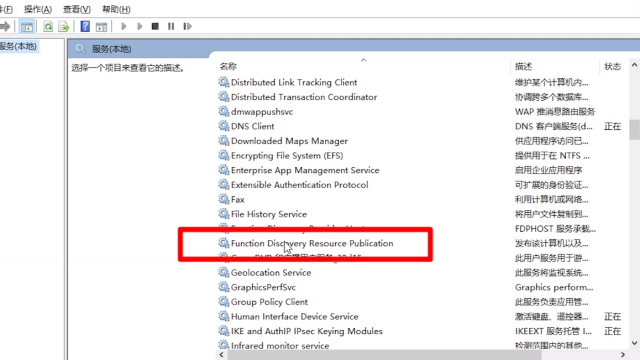Select the DNS Client service
Viewport: 640px width, 360px height.
click(252, 127)
